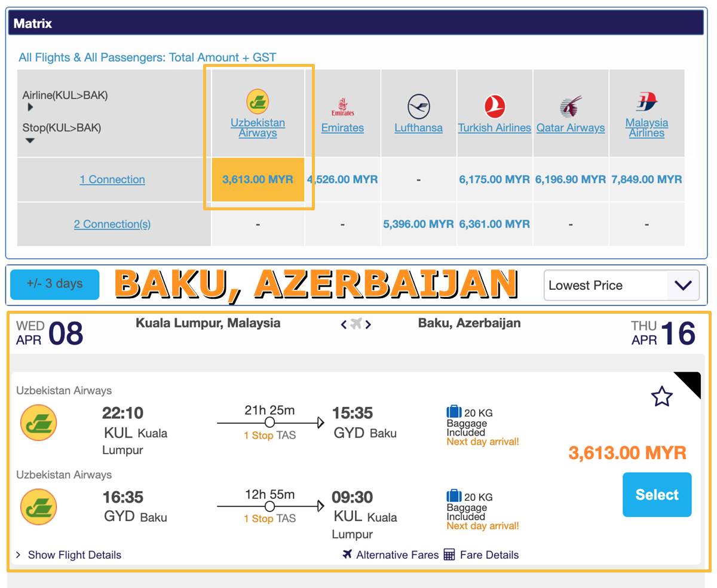Click the 15:35 arrival time
This screenshot has width=717, height=588.
pyautogui.click(x=353, y=413)
